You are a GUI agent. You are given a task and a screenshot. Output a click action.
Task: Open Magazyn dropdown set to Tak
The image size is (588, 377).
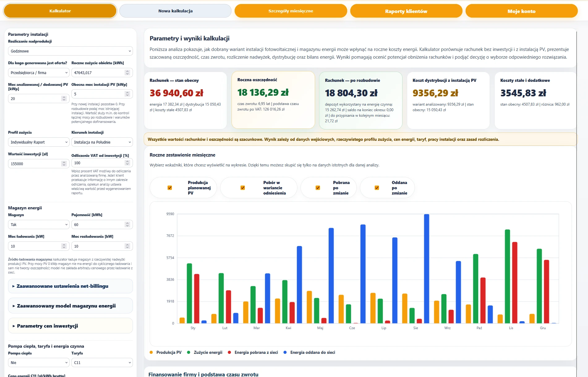coord(39,224)
